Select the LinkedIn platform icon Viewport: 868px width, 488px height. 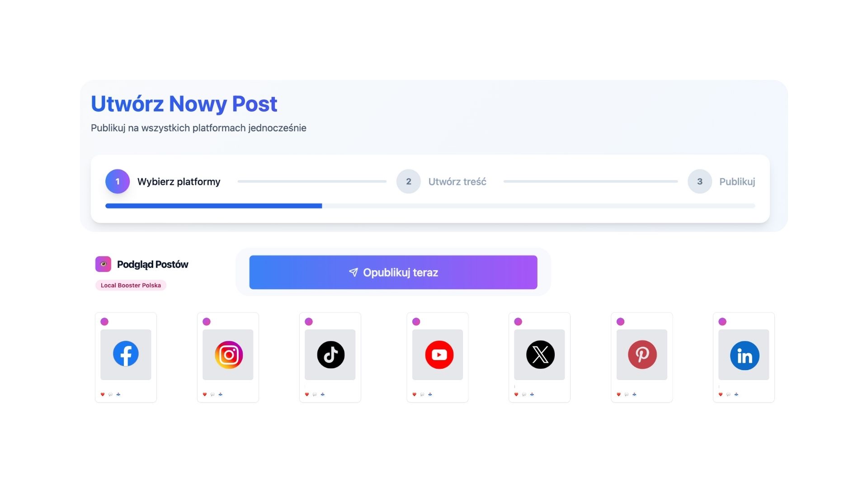(x=744, y=356)
